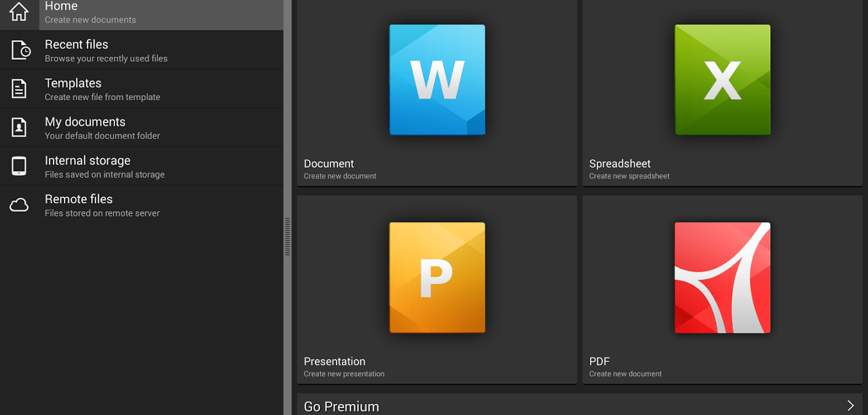Go to the My documents label
The image size is (868, 415).
[x=85, y=122]
